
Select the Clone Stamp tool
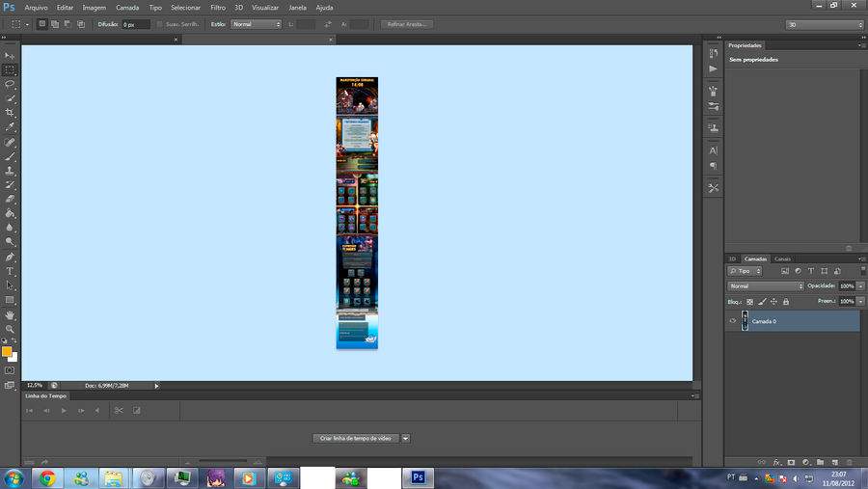[10, 171]
